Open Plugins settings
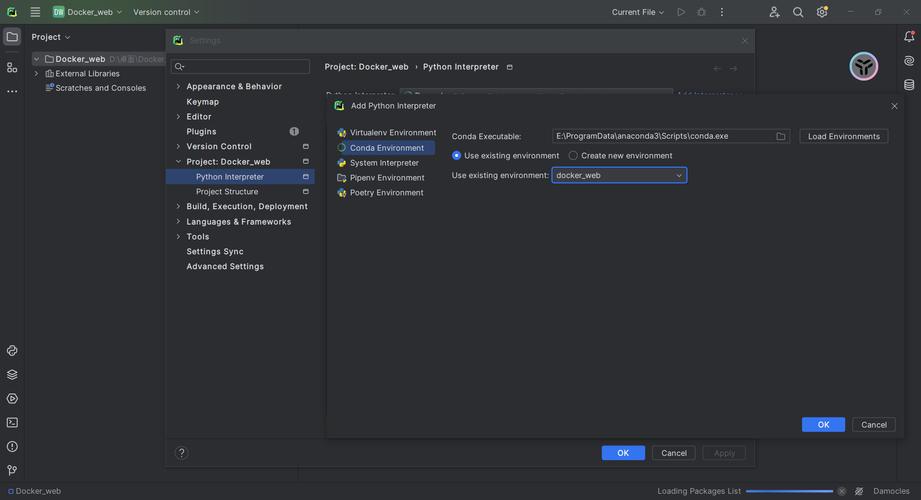The height and width of the screenshot is (500, 921). coord(201,132)
